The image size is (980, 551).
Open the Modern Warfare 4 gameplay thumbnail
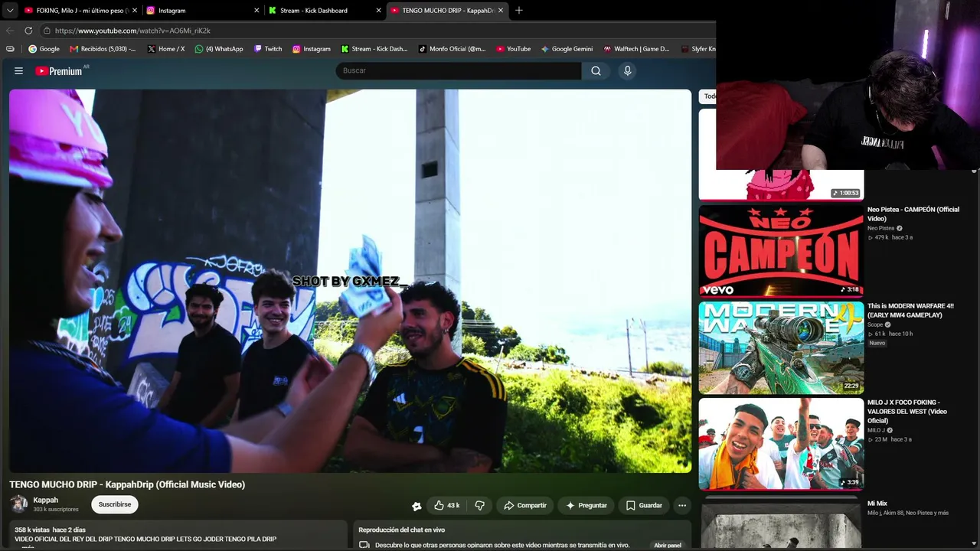pyautogui.click(x=781, y=347)
